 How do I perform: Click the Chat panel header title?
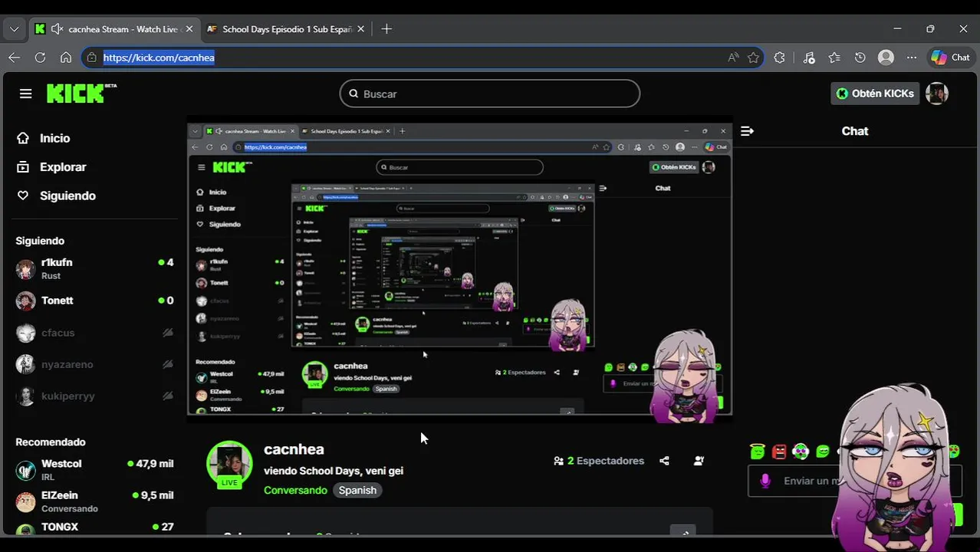click(x=855, y=131)
